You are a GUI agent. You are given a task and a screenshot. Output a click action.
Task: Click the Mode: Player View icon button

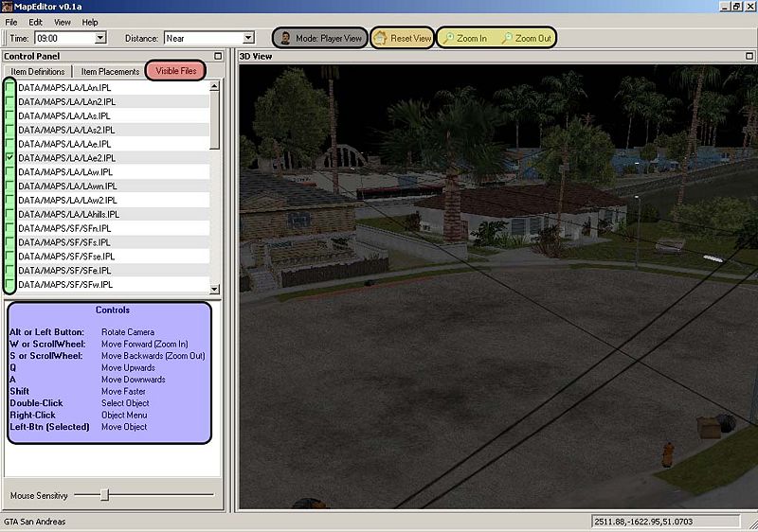[285, 39]
